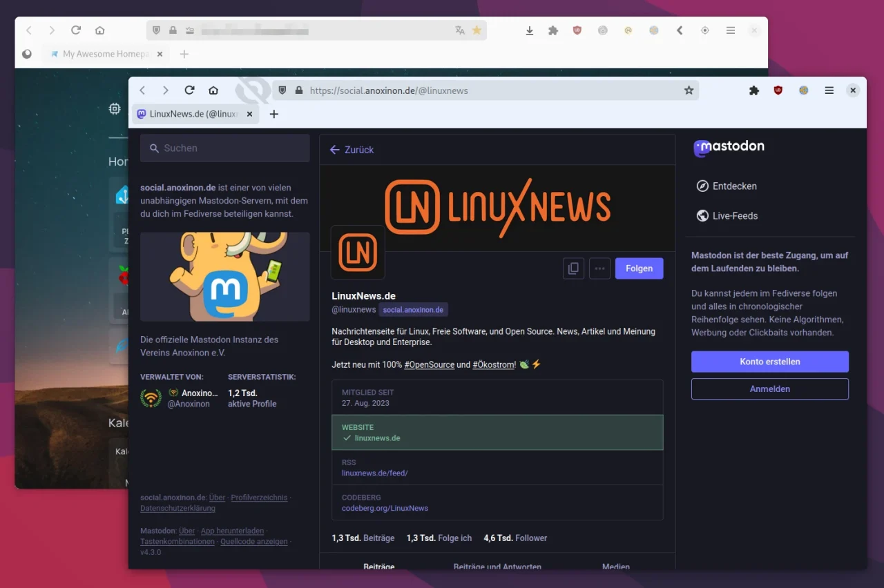Open uBlock Origin in front window toolbar
884x588 pixels.
778,90
